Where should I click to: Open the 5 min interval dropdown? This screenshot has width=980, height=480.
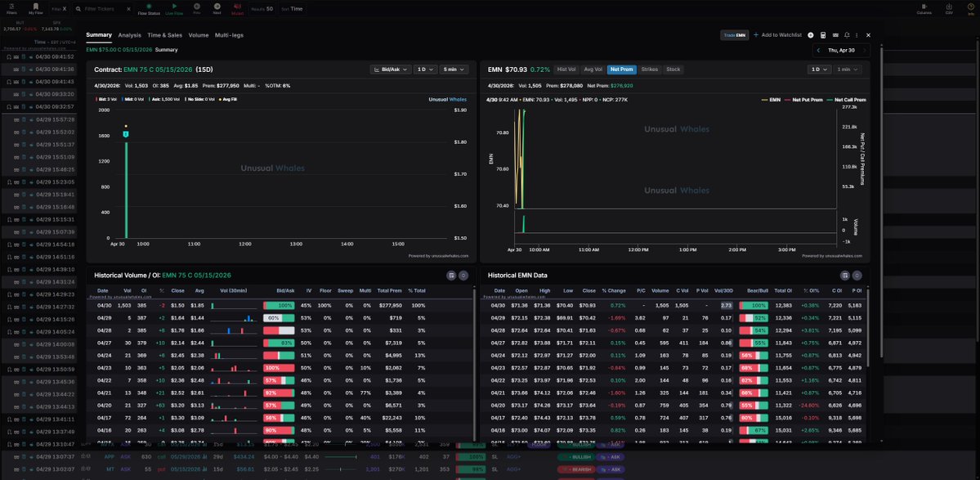[454, 70]
